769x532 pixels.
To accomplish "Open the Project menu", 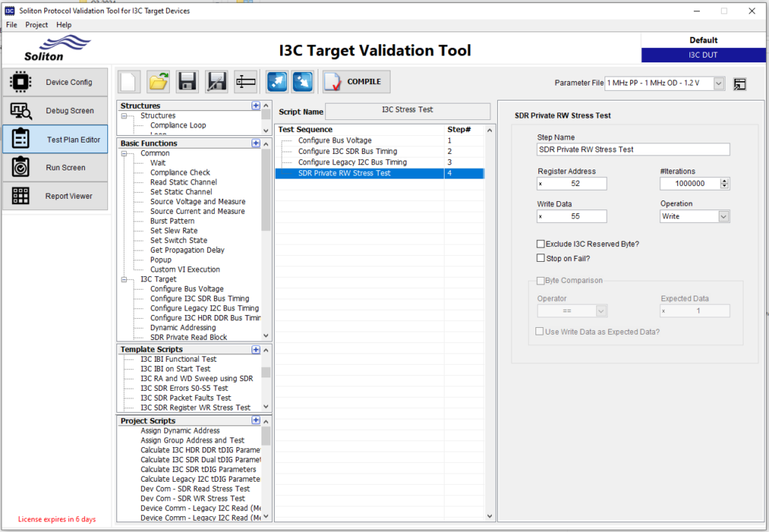I will [x=36, y=24].
